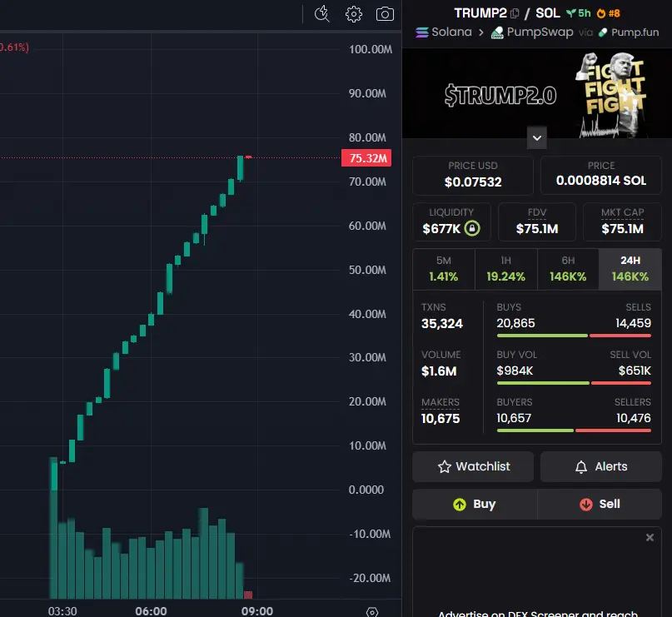Click the PumpSwap DEX logo
This screenshot has width=672, height=617.
pyautogui.click(x=497, y=32)
